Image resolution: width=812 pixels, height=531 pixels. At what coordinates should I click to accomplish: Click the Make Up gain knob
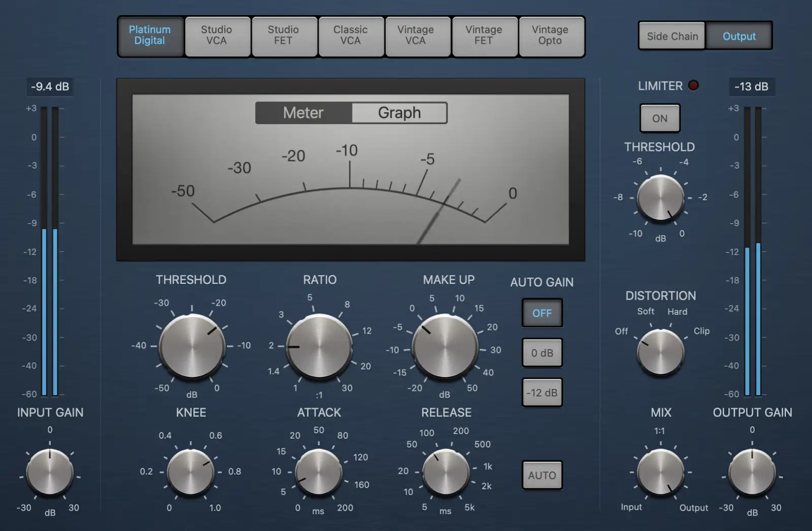445,346
